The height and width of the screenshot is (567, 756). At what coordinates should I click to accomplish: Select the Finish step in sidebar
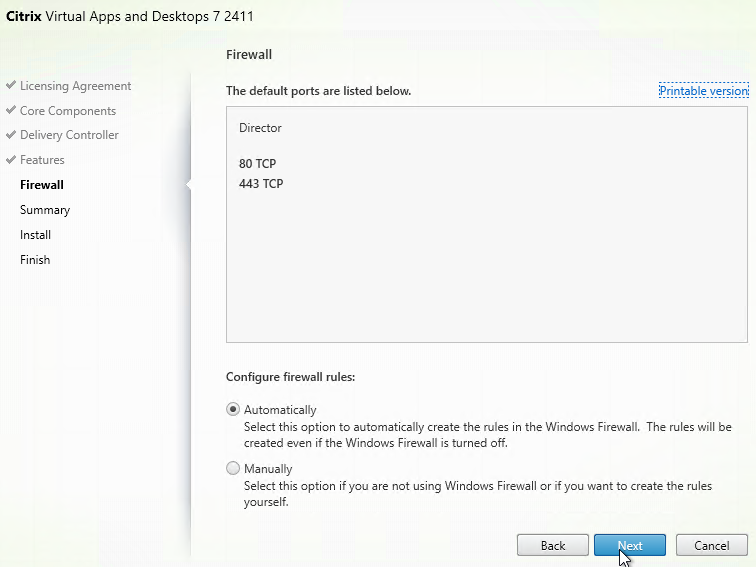coord(35,260)
